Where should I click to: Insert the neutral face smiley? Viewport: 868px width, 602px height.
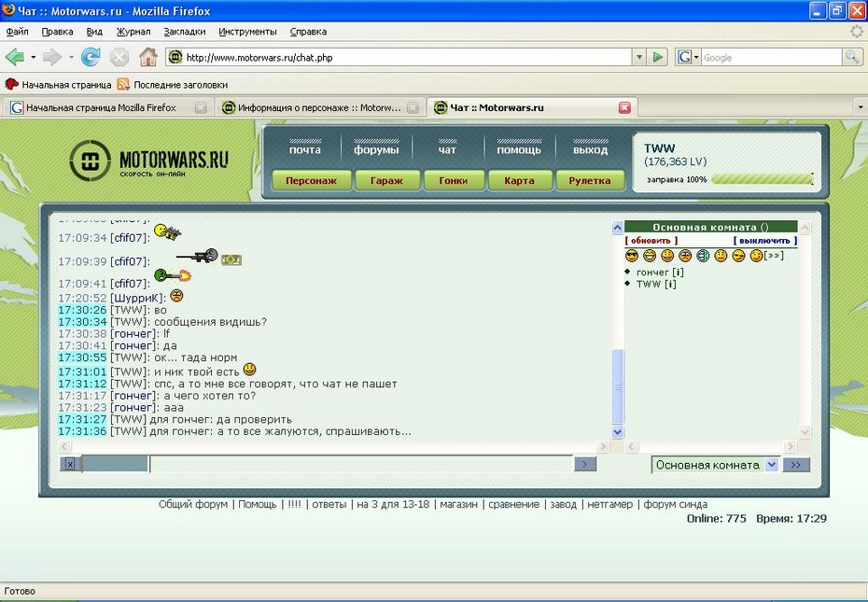[x=721, y=256]
